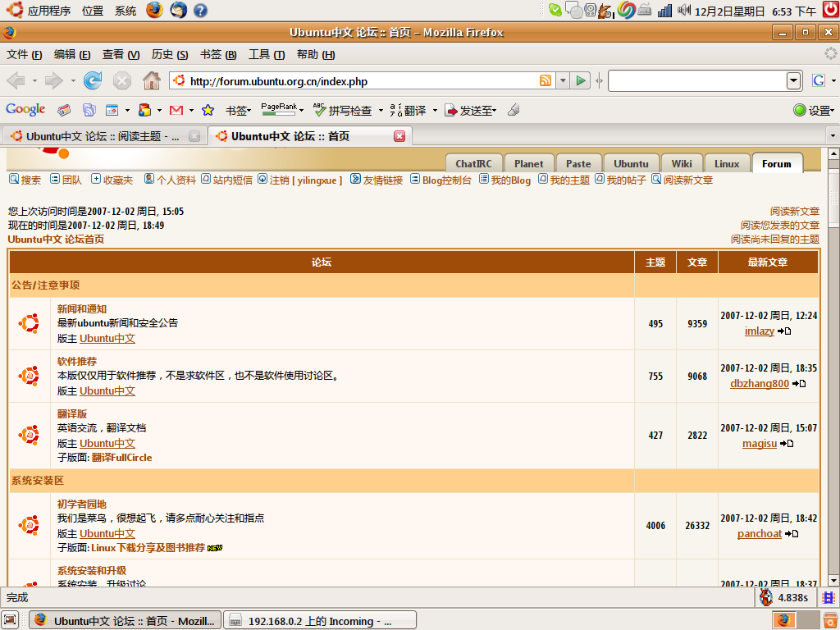Screen dimensions: 840x630
Task: Click the RSS feed icon in the address bar
Action: point(546,81)
